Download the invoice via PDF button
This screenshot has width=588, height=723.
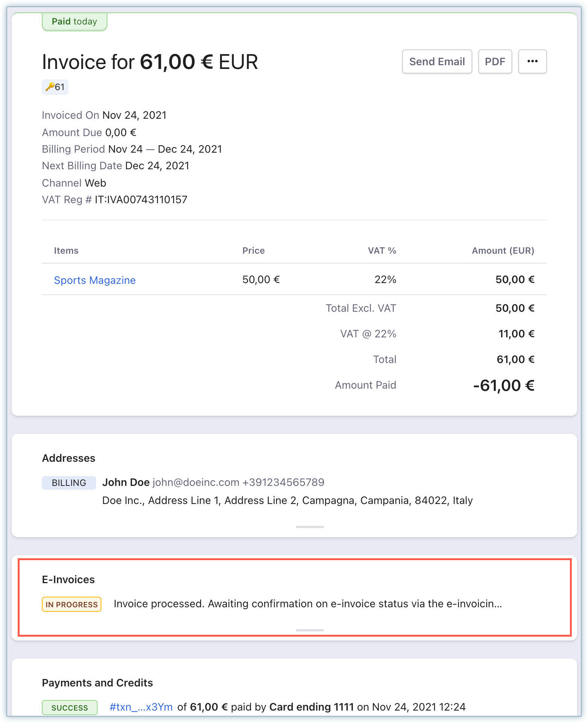point(495,61)
